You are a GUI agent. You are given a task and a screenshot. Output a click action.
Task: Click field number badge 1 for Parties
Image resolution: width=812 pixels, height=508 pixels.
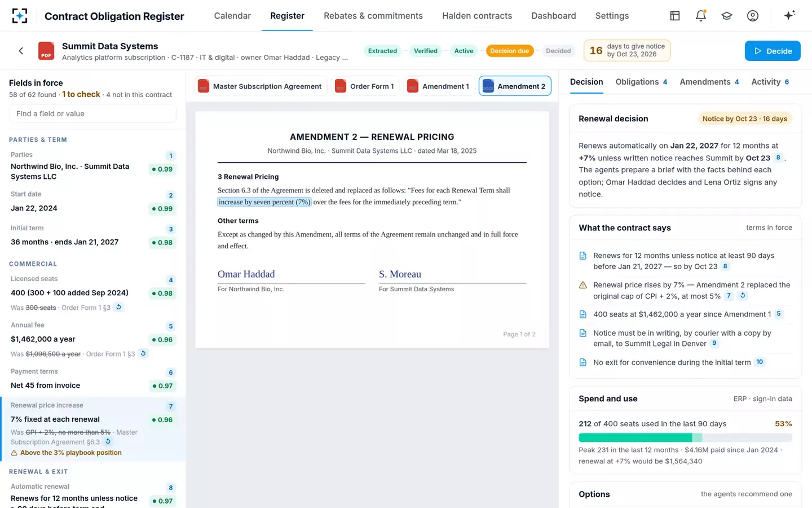coord(171,156)
